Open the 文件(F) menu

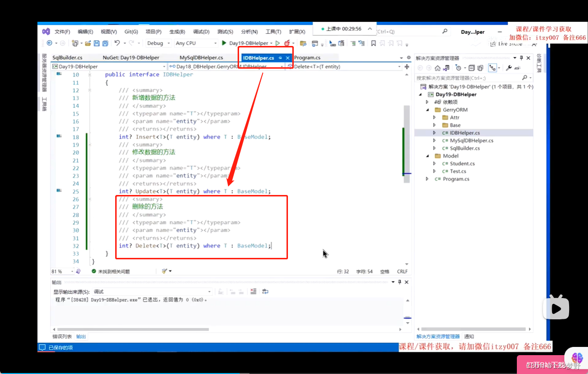coord(62,31)
